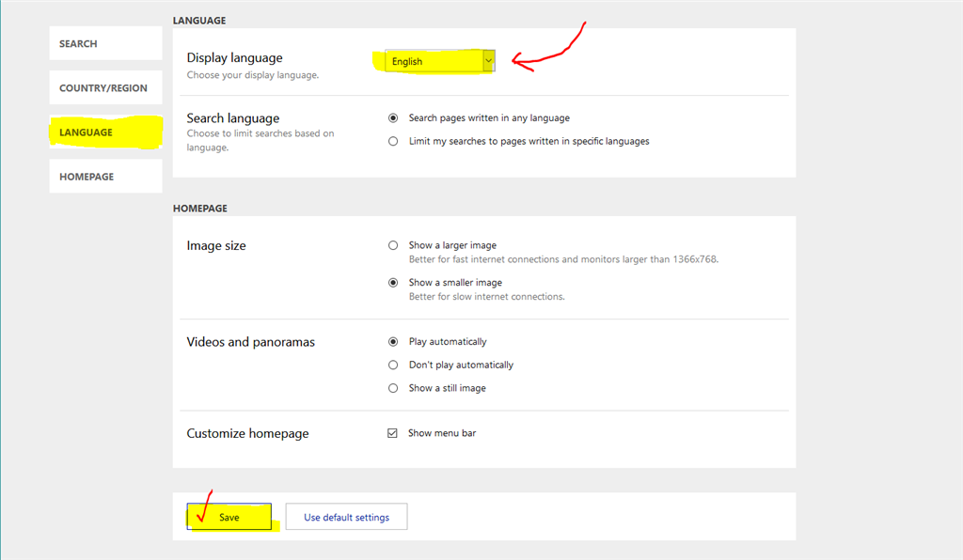963x560 pixels.
Task: Click the Show menu bar label text
Action: [x=442, y=433]
